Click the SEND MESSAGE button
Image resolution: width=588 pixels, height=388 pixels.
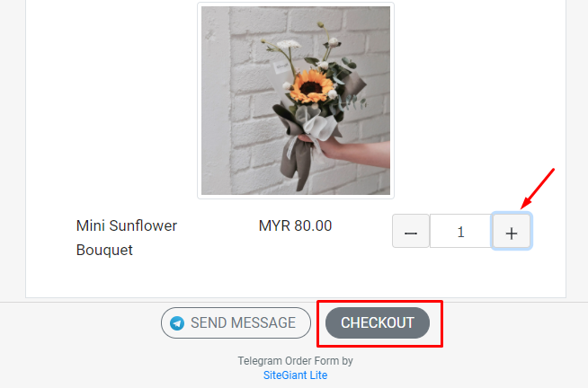(236, 322)
